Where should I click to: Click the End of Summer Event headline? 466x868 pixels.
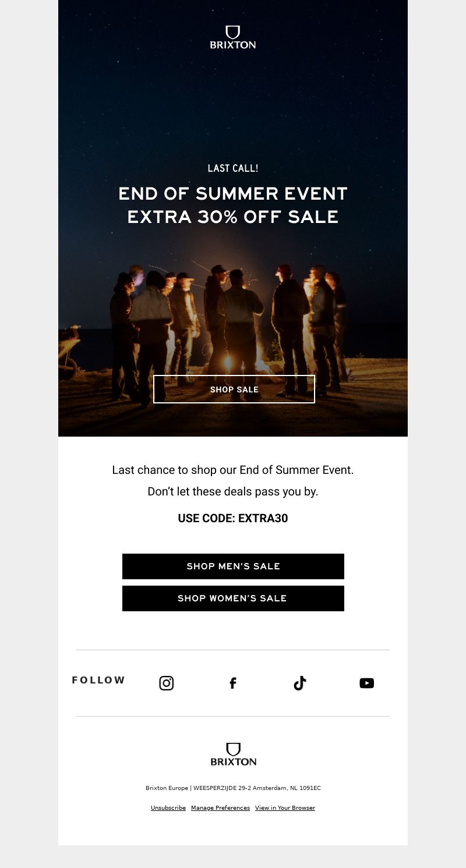(x=233, y=205)
